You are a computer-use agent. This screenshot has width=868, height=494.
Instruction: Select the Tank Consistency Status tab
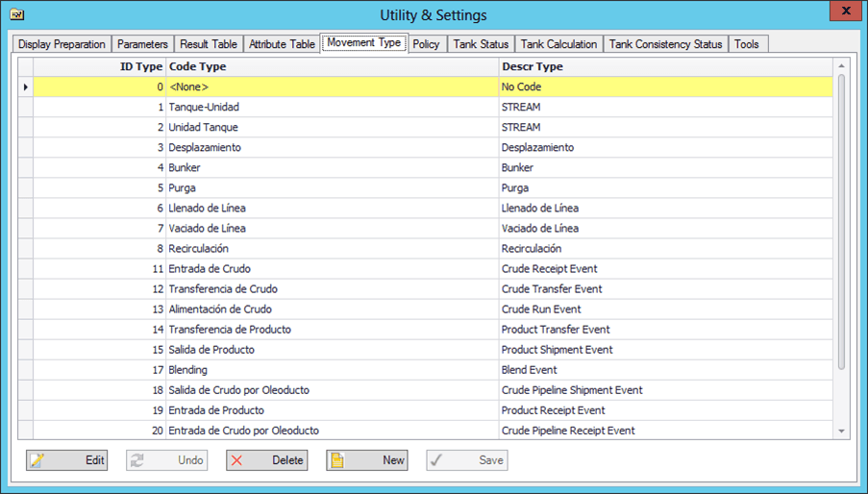pos(665,44)
